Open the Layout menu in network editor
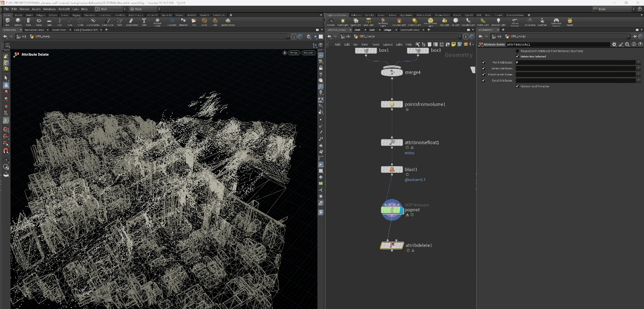Image resolution: width=644 pixels, height=309 pixels. pyautogui.click(x=388, y=44)
